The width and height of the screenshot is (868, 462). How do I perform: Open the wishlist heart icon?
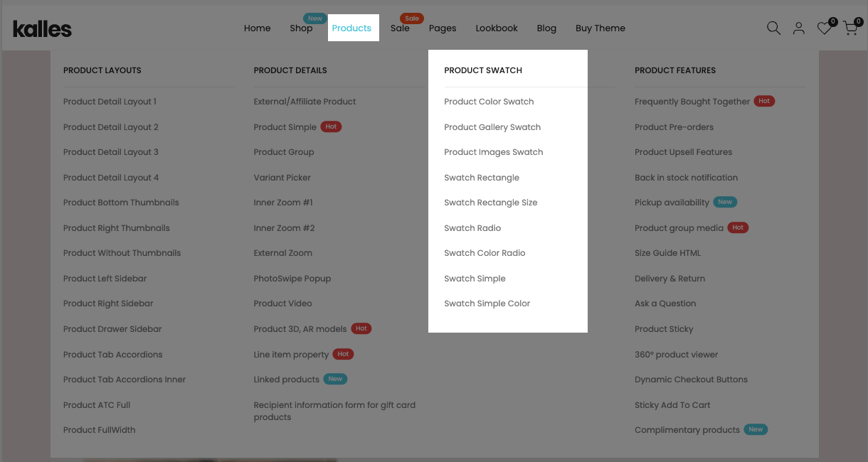824,28
